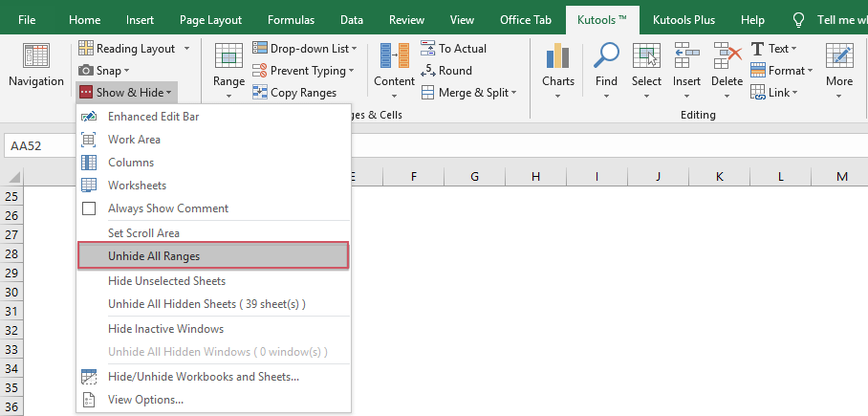Expand the Content dropdown arrow
Viewport: 868px width, 416px height.
pyautogui.click(x=394, y=97)
